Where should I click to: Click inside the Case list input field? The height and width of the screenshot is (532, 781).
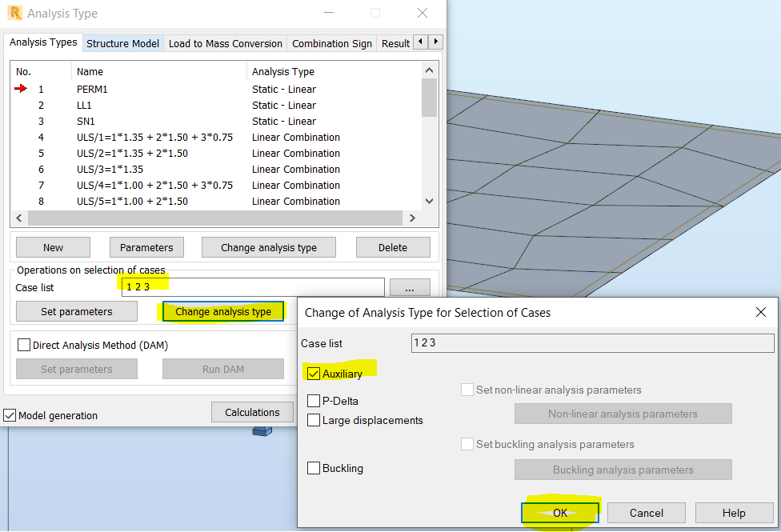240,286
